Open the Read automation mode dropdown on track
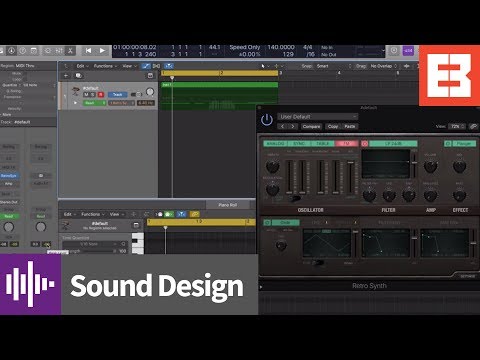Image resolution: width=480 pixels, height=360 pixels. coord(94,103)
